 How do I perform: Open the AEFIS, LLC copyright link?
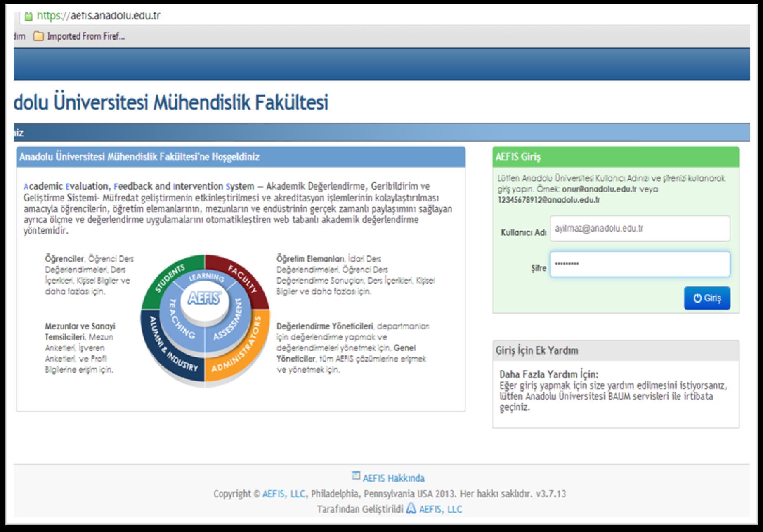(x=283, y=494)
